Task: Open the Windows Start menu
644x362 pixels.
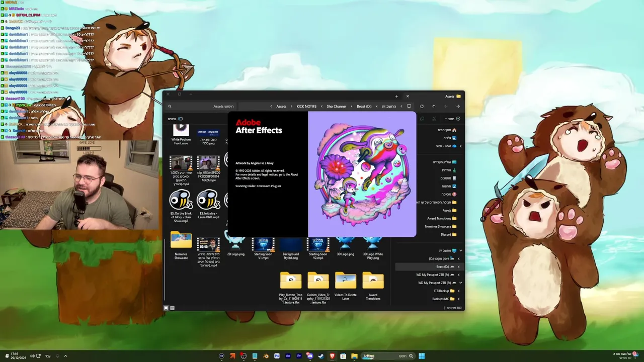Action: [422, 356]
